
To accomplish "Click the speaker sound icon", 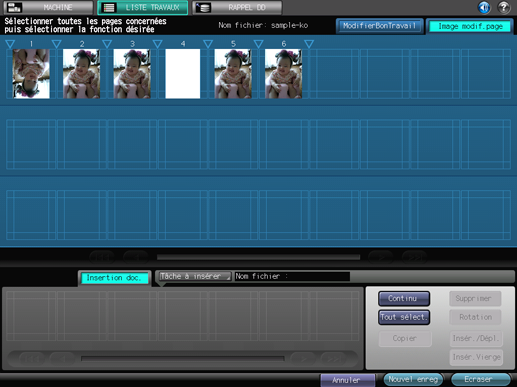I will click(x=484, y=7).
